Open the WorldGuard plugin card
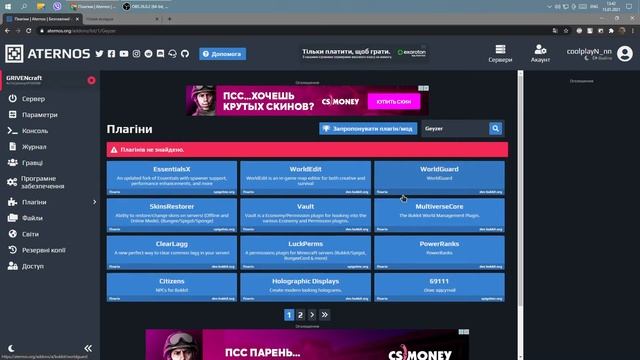The height and width of the screenshot is (360, 640). (x=439, y=178)
